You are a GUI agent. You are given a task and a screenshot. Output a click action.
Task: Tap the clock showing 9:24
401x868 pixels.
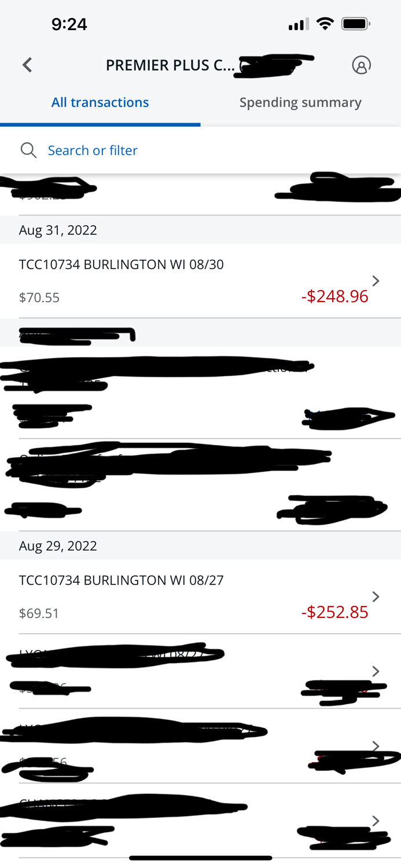tap(69, 24)
